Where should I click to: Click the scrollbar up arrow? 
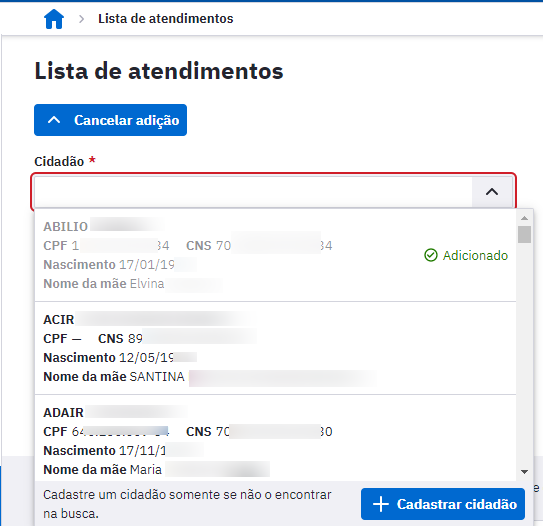(524, 218)
